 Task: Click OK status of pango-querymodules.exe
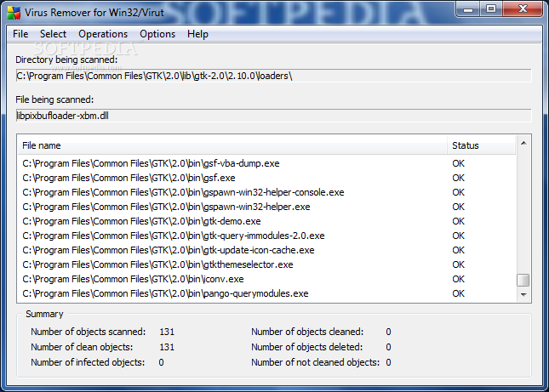coord(458,293)
